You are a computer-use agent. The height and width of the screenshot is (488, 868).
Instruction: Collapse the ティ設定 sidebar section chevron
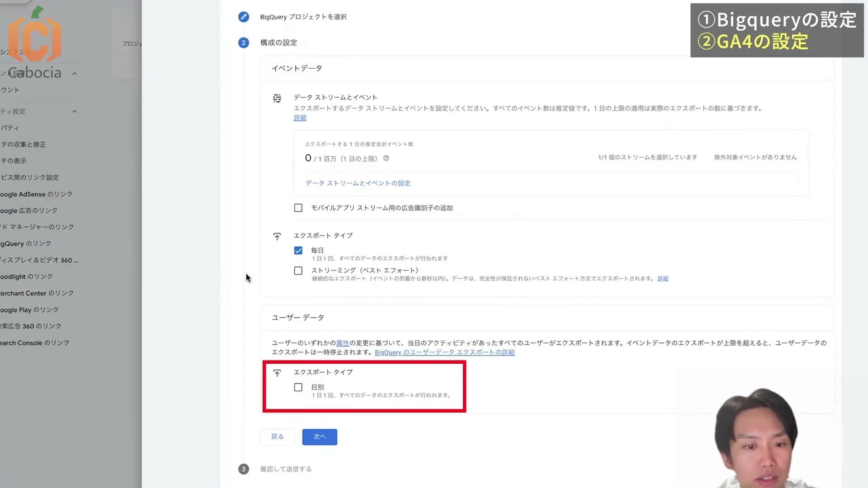(75, 112)
